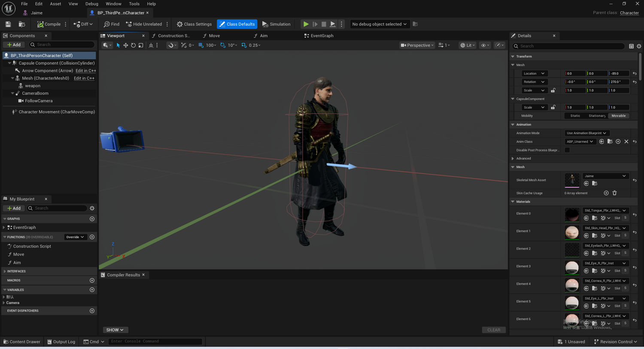Open the Asset menu
644x349 pixels.
55,4
